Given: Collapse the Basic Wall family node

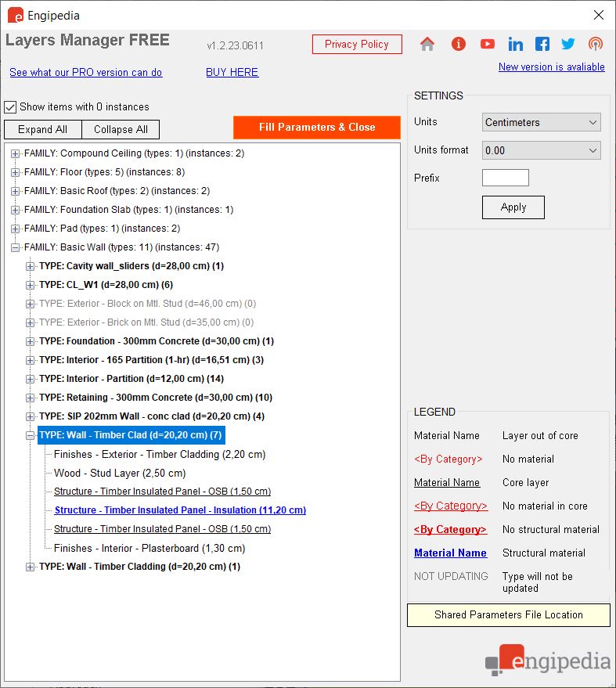Looking at the screenshot, I should point(15,248).
